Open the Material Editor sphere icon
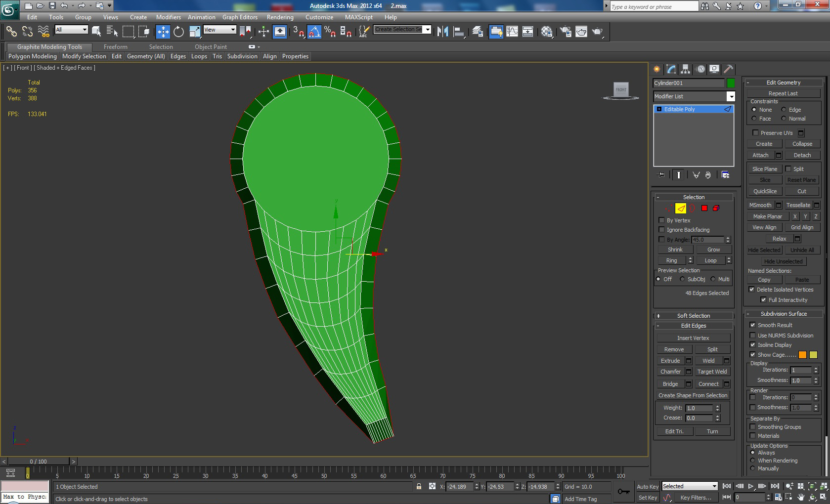The width and height of the screenshot is (830, 504). [x=547, y=32]
